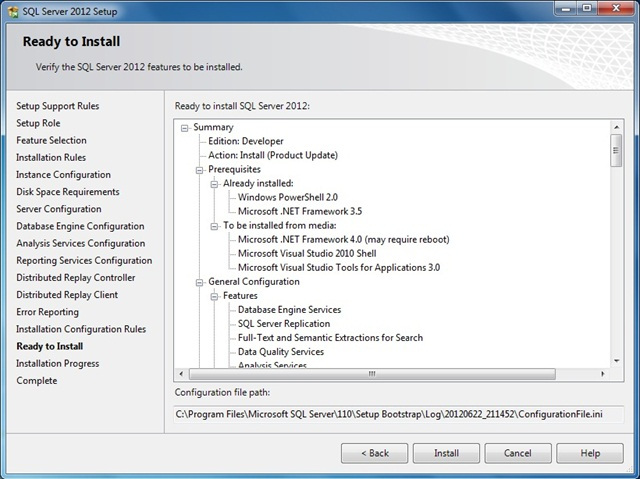Viewport: 640px width, 479px height.
Task: Select the Instance Configuration step
Action: pos(63,175)
